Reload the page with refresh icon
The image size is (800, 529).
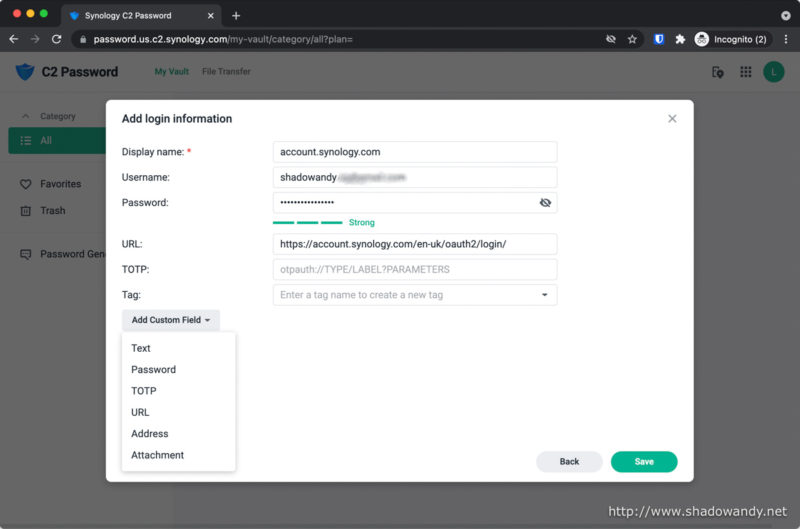click(57, 39)
